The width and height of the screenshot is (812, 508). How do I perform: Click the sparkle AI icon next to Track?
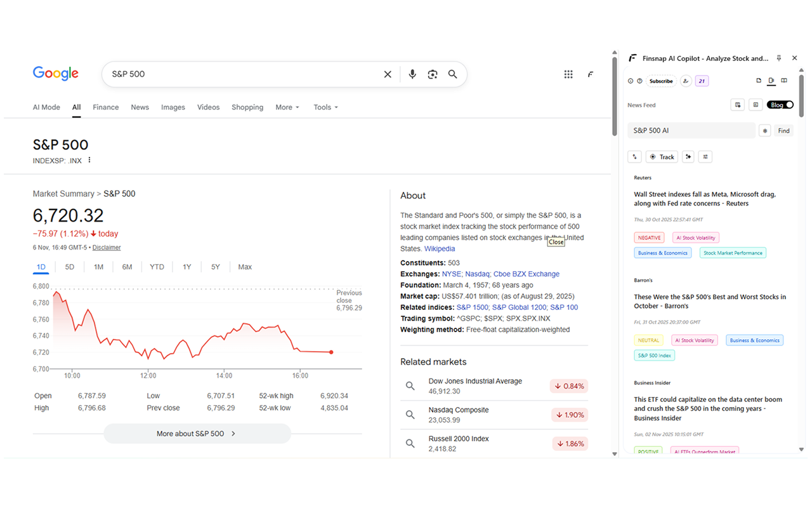point(688,157)
